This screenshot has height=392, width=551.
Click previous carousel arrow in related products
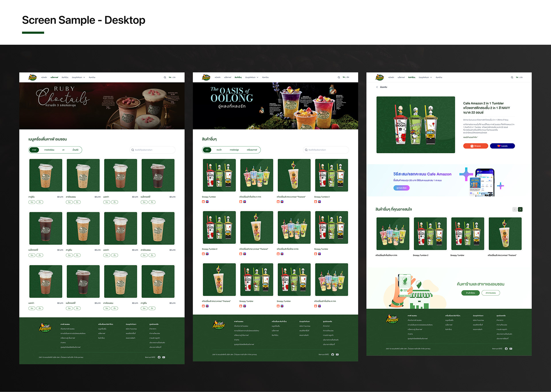515,209
